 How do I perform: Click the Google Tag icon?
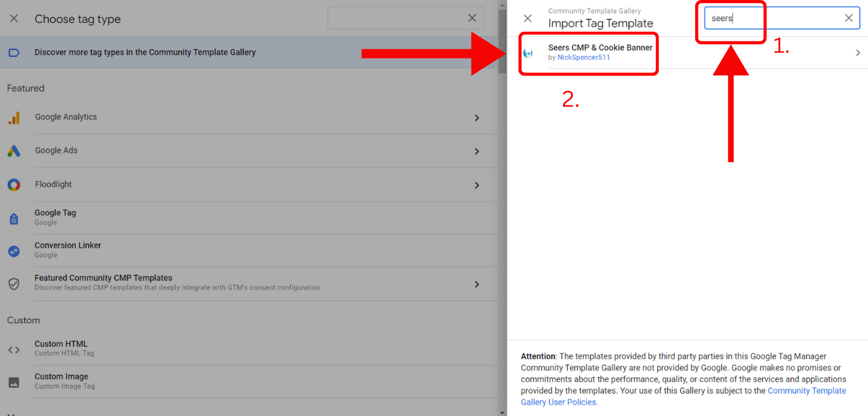(14, 218)
